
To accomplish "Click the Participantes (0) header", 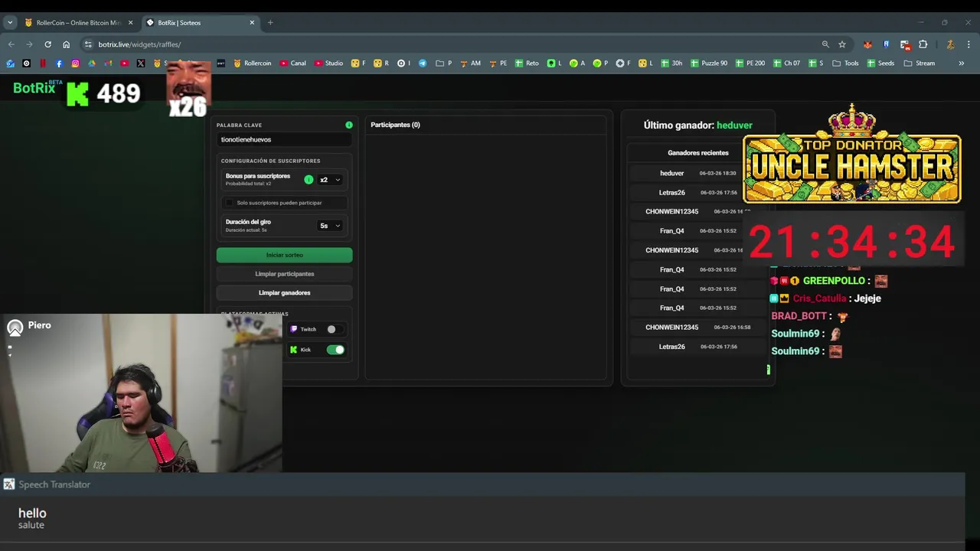I will tap(395, 125).
